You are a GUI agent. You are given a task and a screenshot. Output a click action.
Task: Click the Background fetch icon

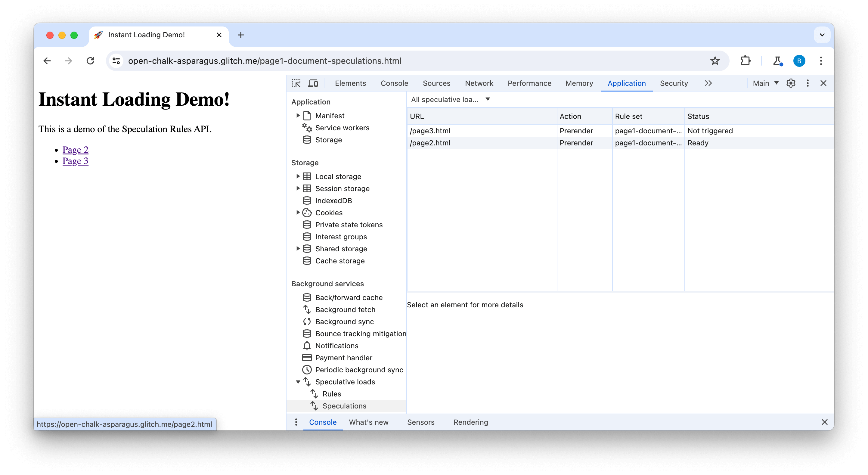click(306, 309)
